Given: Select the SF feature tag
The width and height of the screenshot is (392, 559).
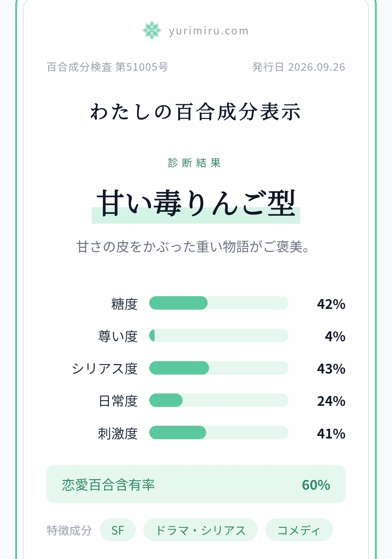Looking at the screenshot, I should click(x=118, y=530).
